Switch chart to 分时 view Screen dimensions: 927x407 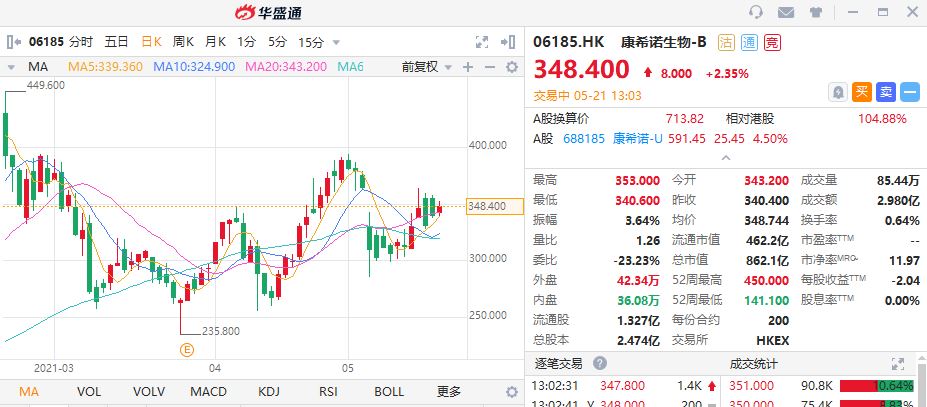[x=81, y=42]
